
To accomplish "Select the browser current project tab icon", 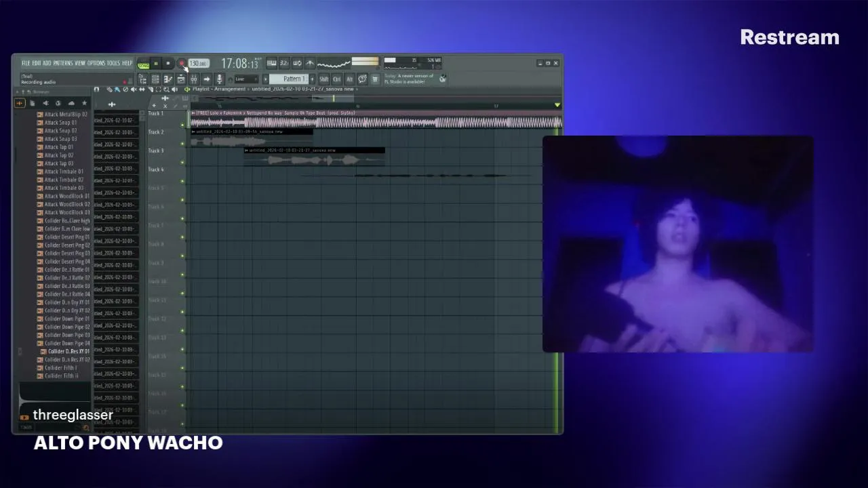I will pos(33,103).
